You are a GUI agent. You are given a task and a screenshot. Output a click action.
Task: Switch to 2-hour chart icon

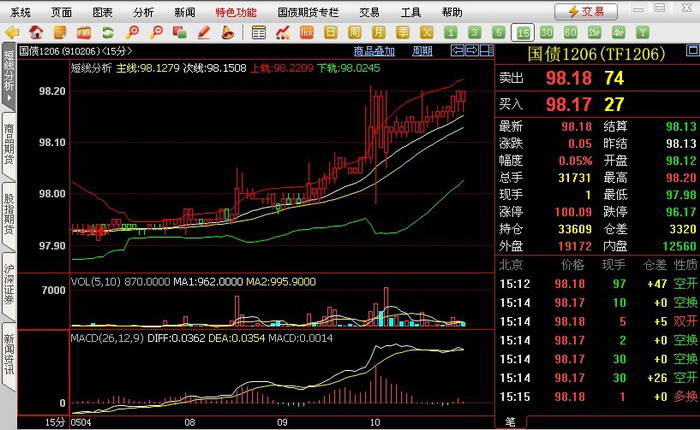point(595,33)
